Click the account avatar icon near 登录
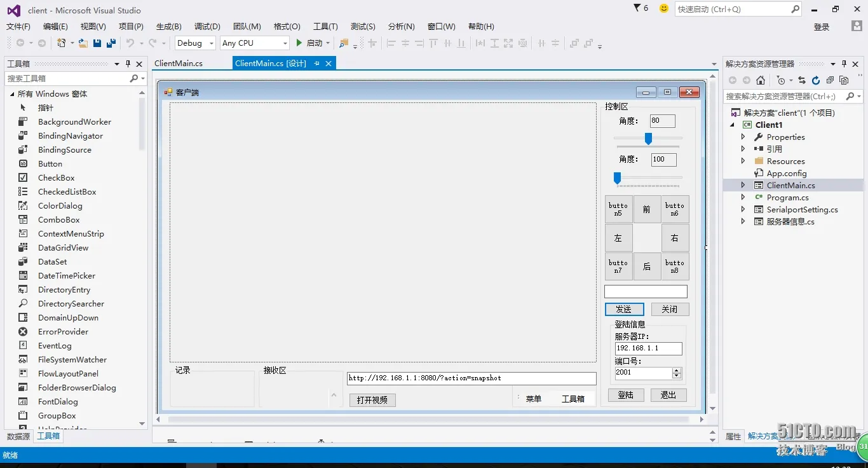This screenshot has height=468, width=868. 857,26
